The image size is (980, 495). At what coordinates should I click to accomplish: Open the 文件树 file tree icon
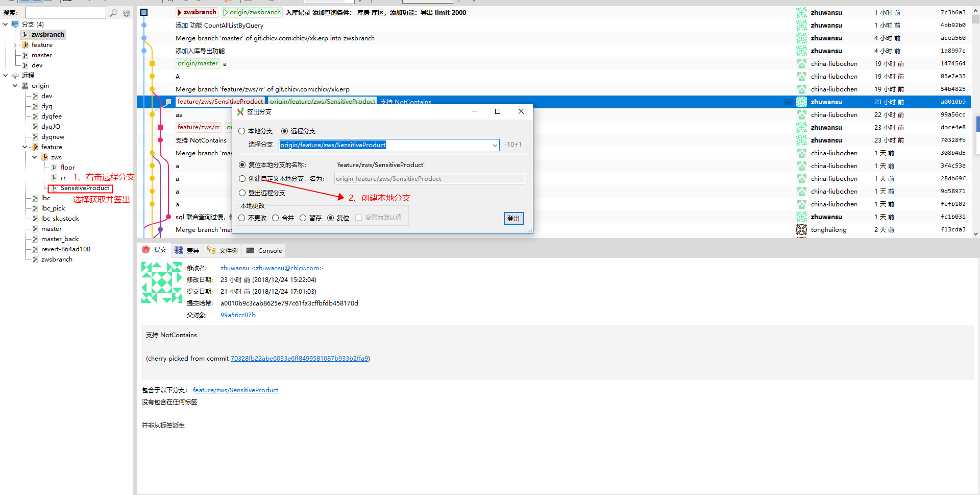pos(211,250)
